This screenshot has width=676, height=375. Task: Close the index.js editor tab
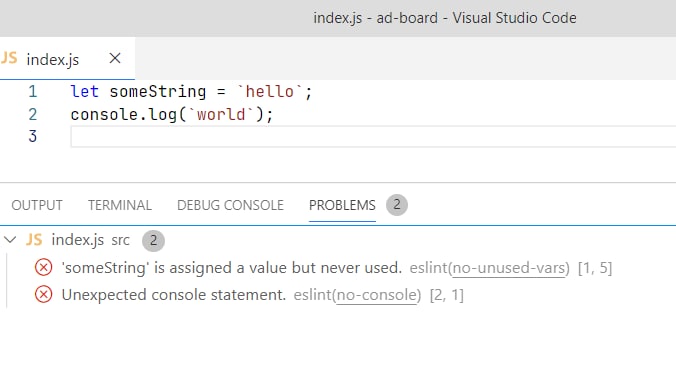click(x=115, y=58)
